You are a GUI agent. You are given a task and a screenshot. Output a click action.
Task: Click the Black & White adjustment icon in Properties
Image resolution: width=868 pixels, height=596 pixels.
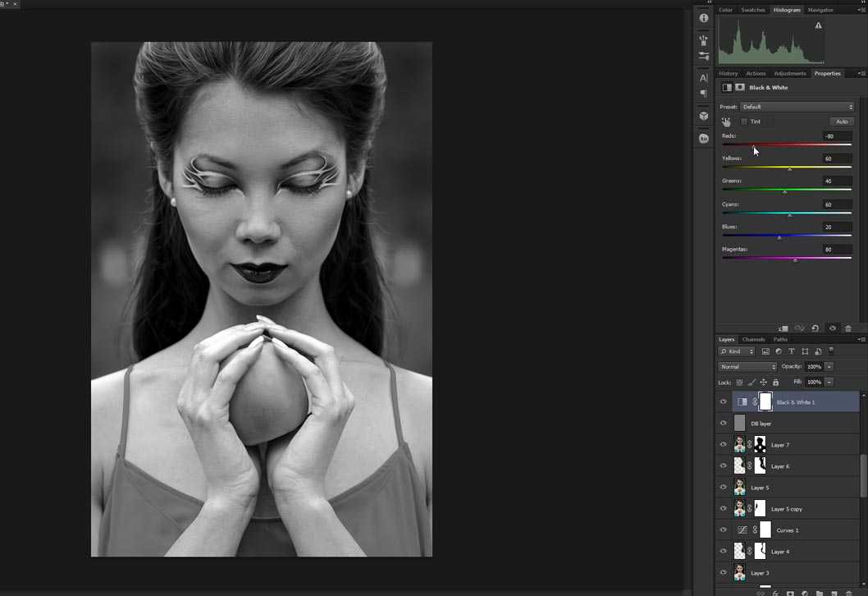(727, 88)
